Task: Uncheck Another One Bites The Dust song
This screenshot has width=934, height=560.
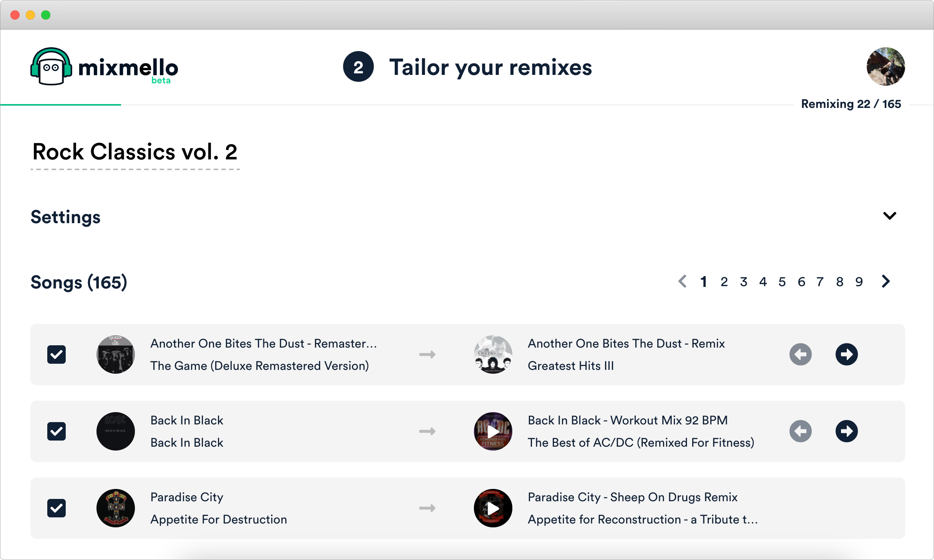Action: tap(57, 354)
